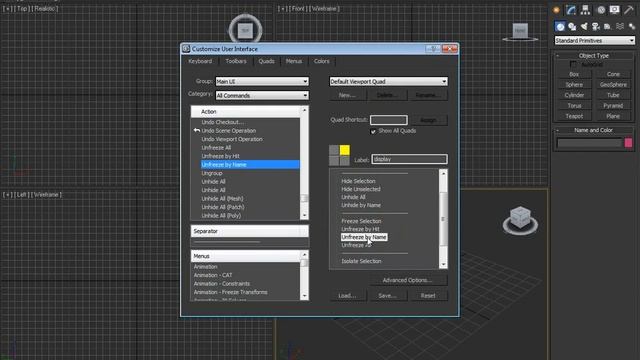Open the Standard Primitives dropdown
640x360 pixels.
[x=594, y=40]
